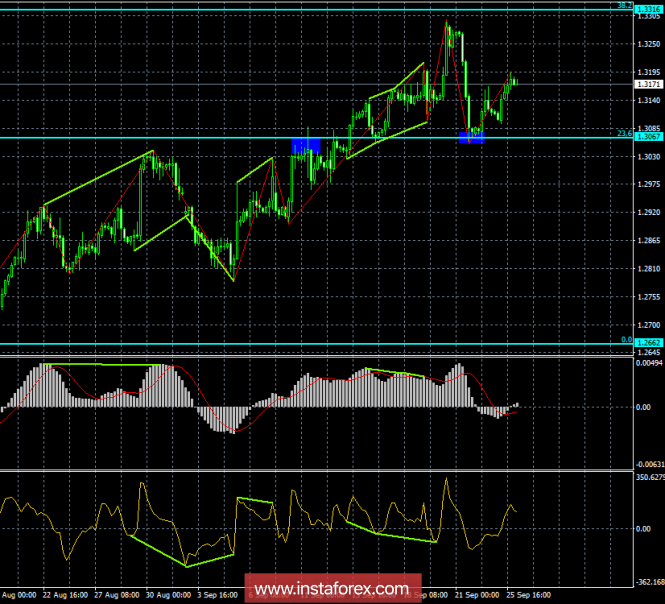Click the 1.3067 cyan price level tag
Screen dimensions: 665x604
point(648,138)
